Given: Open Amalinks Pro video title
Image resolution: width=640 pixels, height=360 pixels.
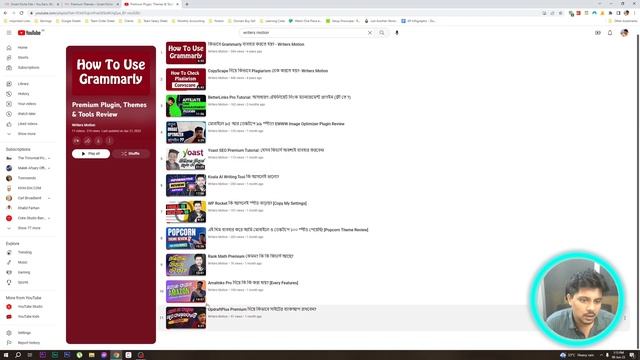Looking at the screenshot, I should pos(253,283).
